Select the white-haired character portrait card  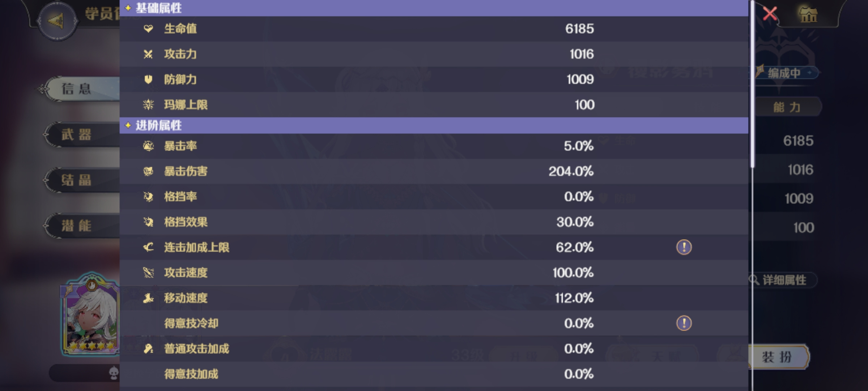tap(90, 314)
